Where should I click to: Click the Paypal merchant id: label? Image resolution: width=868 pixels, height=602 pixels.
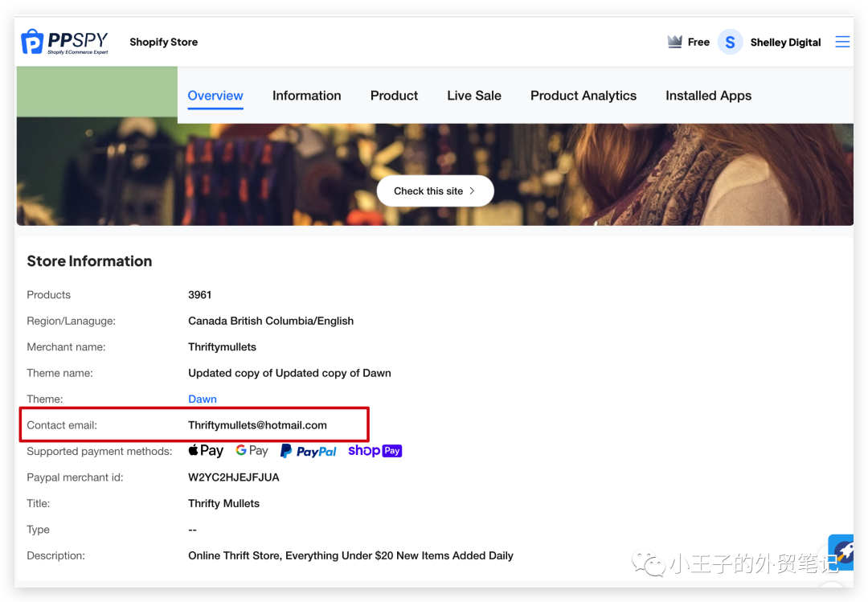point(76,477)
